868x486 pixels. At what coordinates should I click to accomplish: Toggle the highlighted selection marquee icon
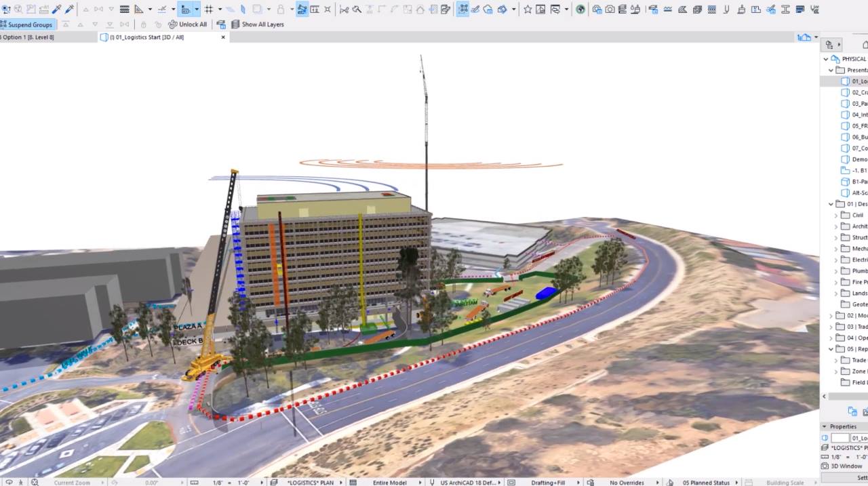(463, 9)
